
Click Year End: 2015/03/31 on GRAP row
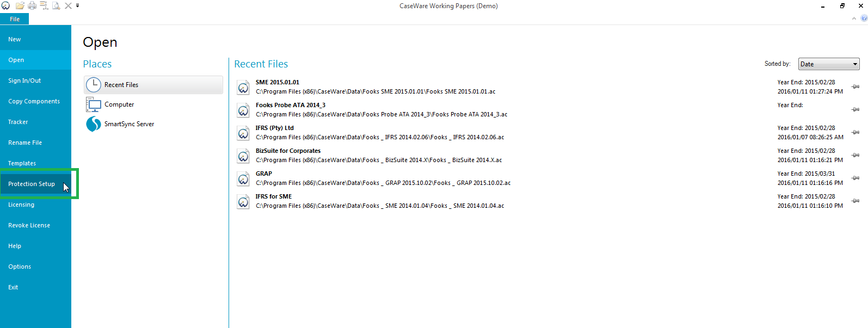coord(807,174)
